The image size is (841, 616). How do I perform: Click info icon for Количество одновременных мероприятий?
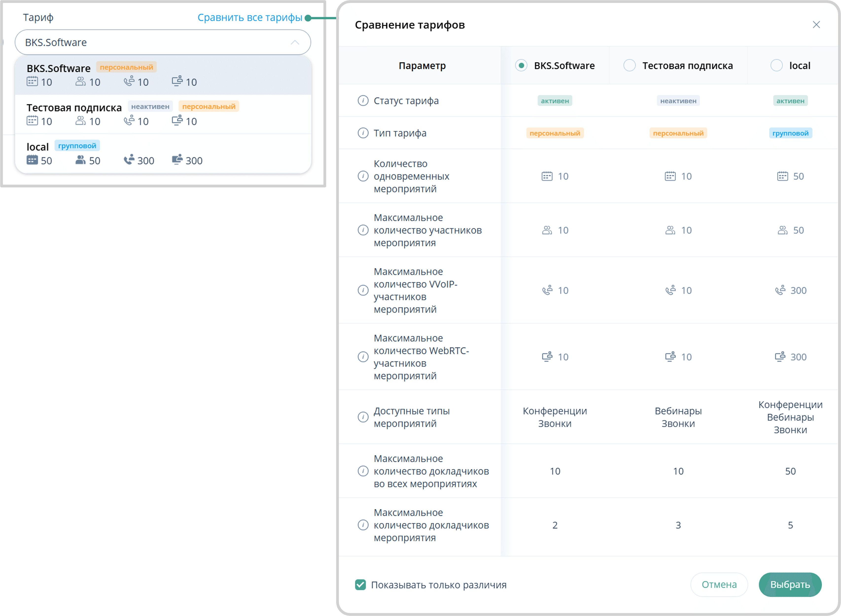point(363,176)
